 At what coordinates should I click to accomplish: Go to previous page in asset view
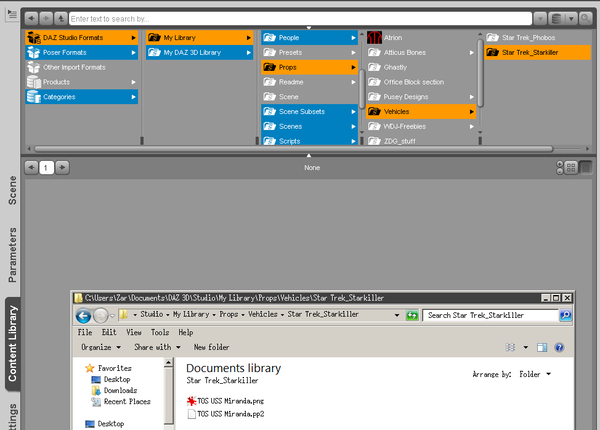(31, 167)
